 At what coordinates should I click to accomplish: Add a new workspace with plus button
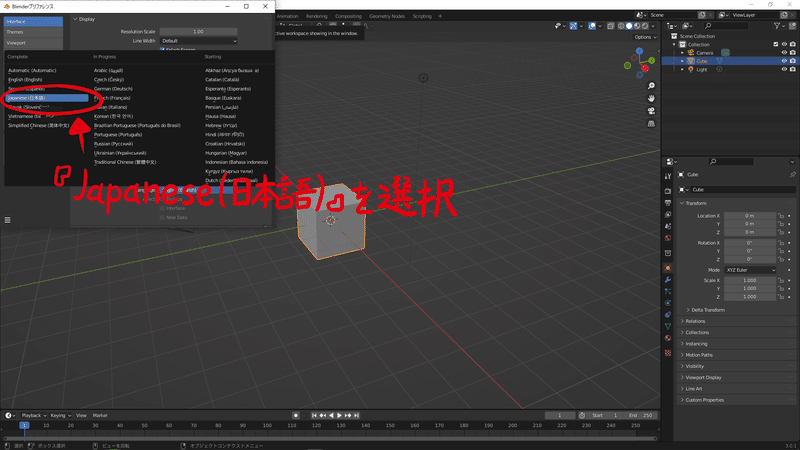(x=440, y=16)
